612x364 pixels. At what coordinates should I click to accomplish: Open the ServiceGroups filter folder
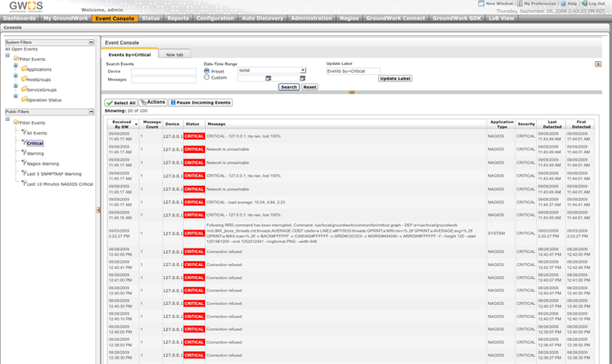click(24, 89)
